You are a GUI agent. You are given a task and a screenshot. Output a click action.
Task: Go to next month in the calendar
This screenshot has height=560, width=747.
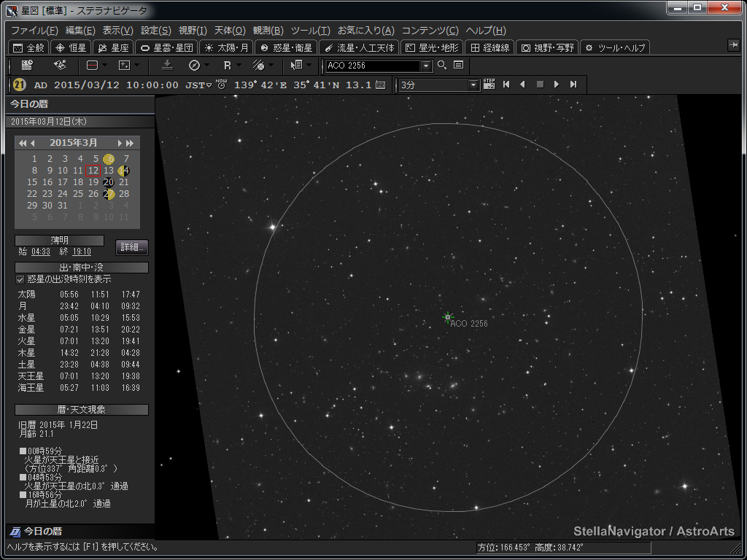[x=120, y=143]
